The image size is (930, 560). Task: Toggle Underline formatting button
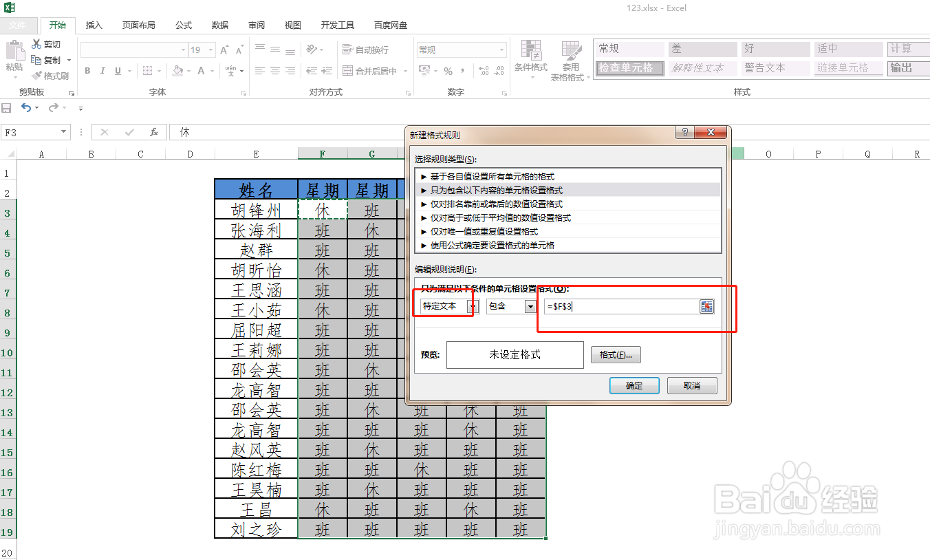point(118,71)
